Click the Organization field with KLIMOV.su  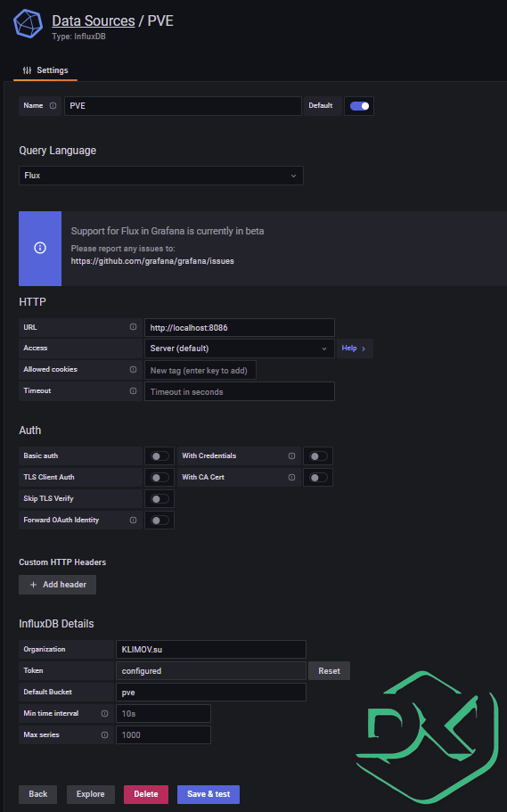tap(211, 650)
